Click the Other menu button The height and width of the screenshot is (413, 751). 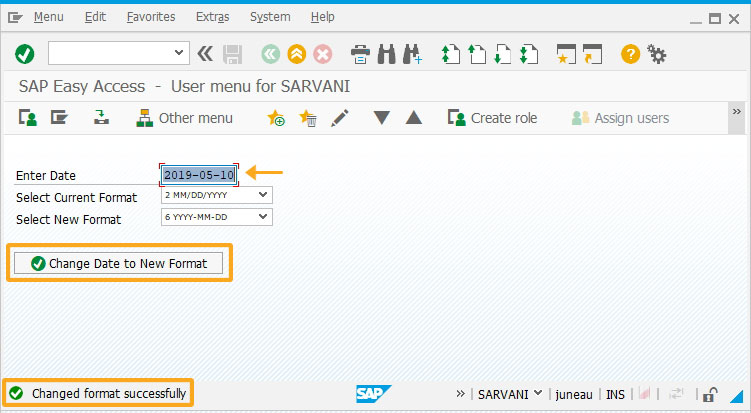coord(184,118)
